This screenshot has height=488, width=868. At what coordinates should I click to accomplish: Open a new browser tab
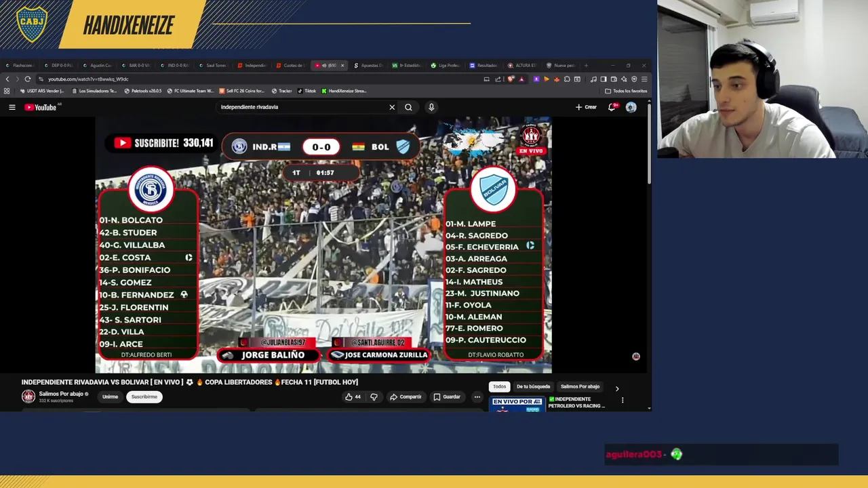[x=586, y=66]
